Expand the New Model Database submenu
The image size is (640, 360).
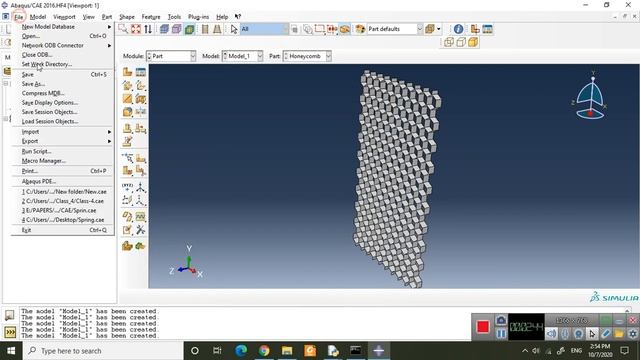63,27
